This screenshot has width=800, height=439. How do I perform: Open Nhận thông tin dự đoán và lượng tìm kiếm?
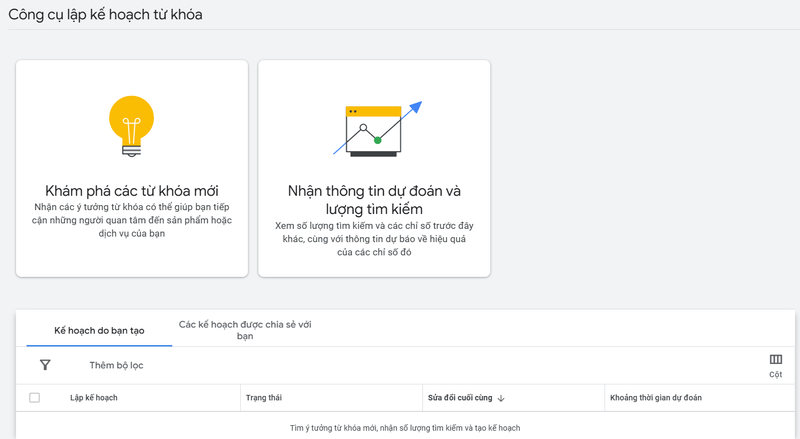(x=374, y=168)
